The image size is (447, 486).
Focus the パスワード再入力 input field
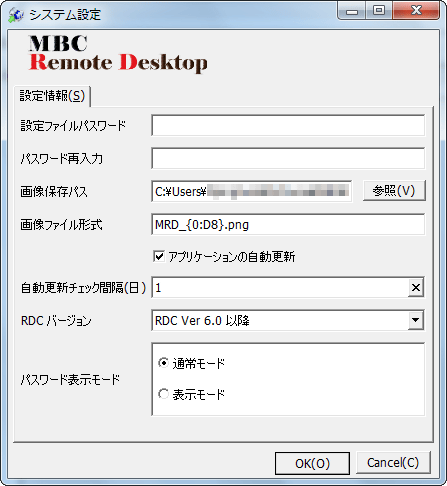[288, 158]
